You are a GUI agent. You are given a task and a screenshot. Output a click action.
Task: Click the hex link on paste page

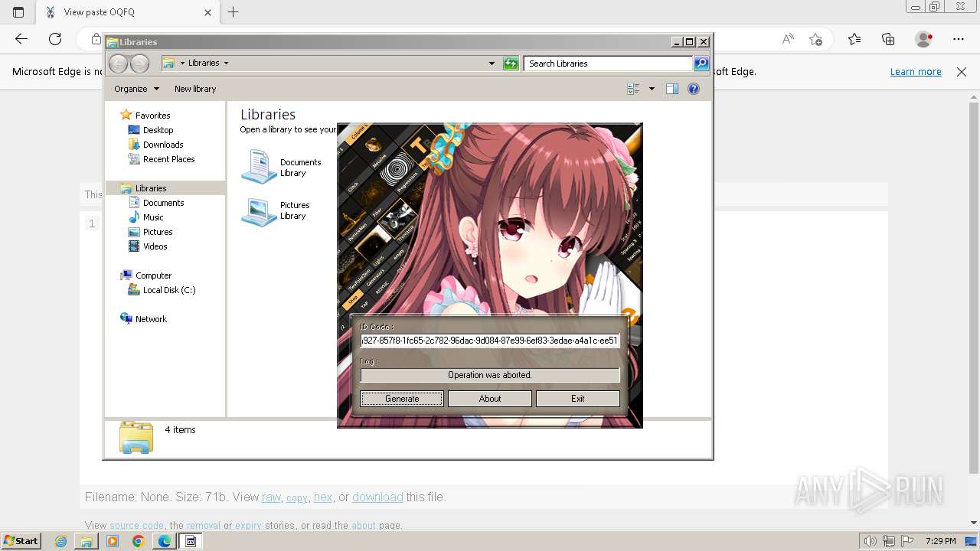tap(323, 497)
